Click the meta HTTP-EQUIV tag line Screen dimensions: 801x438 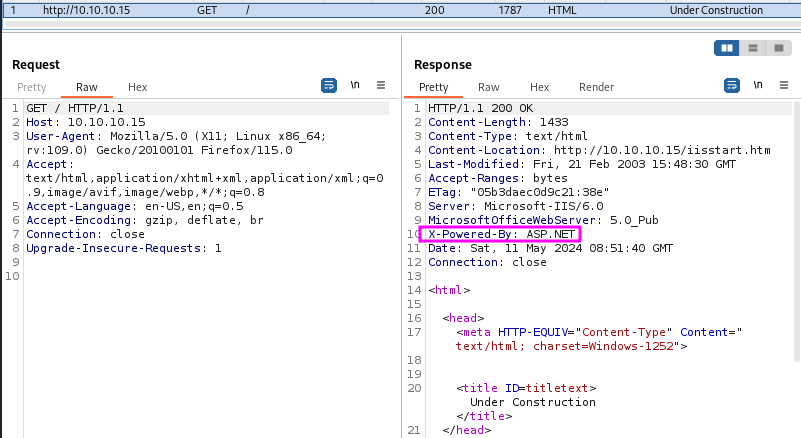click(599, 339)
